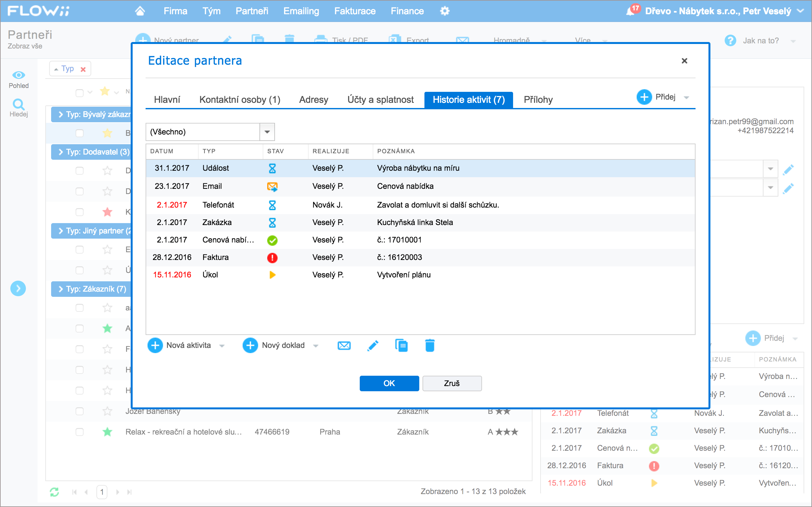Screen dimensions: 812x507
Task: Click the first edit pencil in right panel
Action: 788,169
